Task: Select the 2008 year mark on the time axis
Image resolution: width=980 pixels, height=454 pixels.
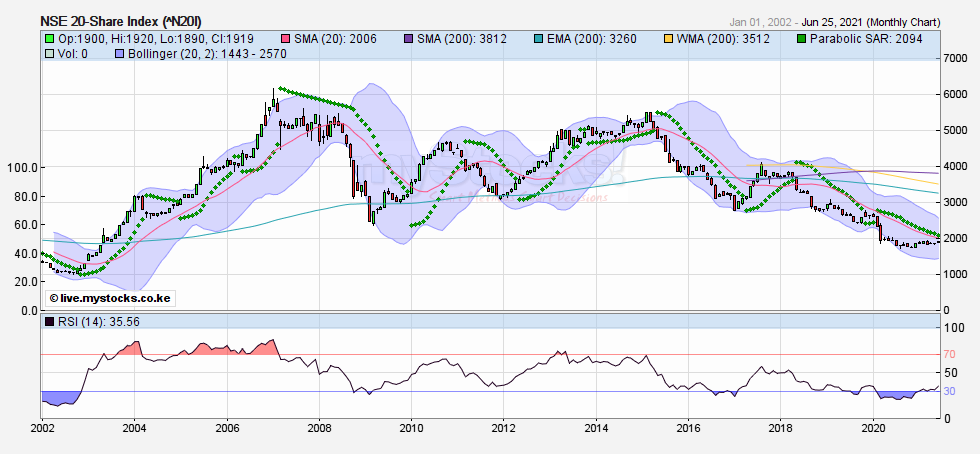Action: (x=319, y=428)
